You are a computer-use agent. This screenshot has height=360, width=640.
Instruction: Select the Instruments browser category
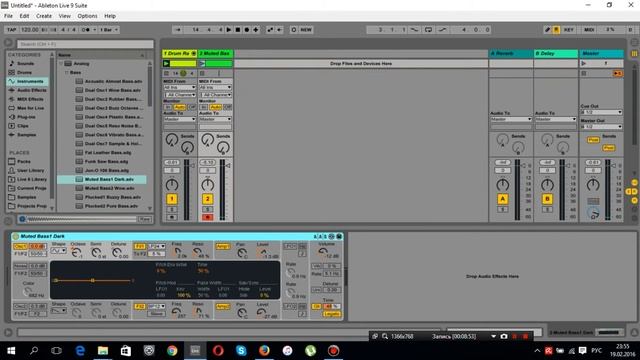coord(27,81)
